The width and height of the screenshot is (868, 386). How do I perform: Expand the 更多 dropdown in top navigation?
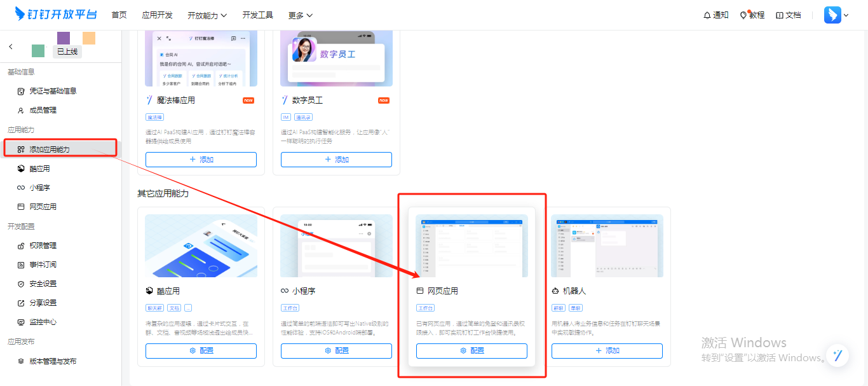point(301,15)
